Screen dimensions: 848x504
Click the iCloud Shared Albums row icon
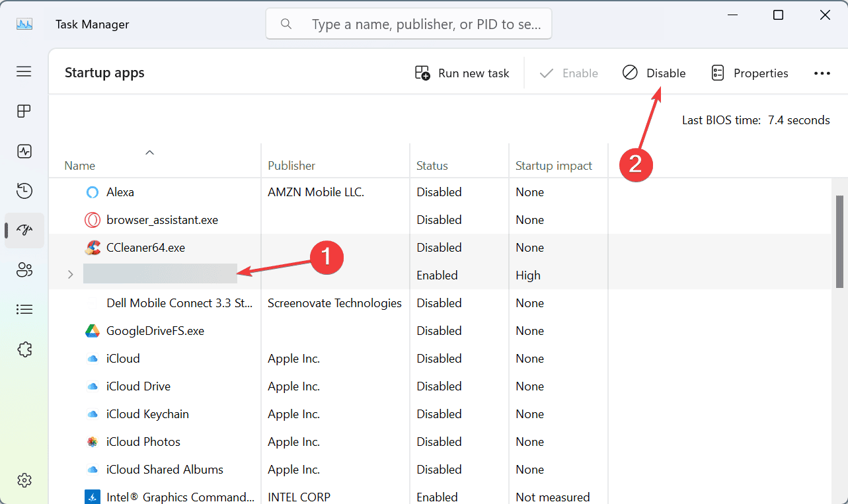93,470
